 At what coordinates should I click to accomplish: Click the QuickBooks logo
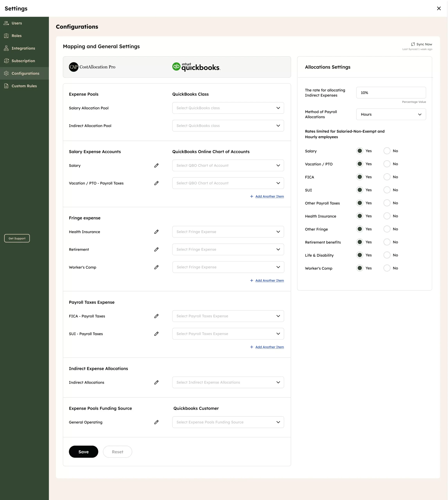pyautogui.click(x=196, y=67)
